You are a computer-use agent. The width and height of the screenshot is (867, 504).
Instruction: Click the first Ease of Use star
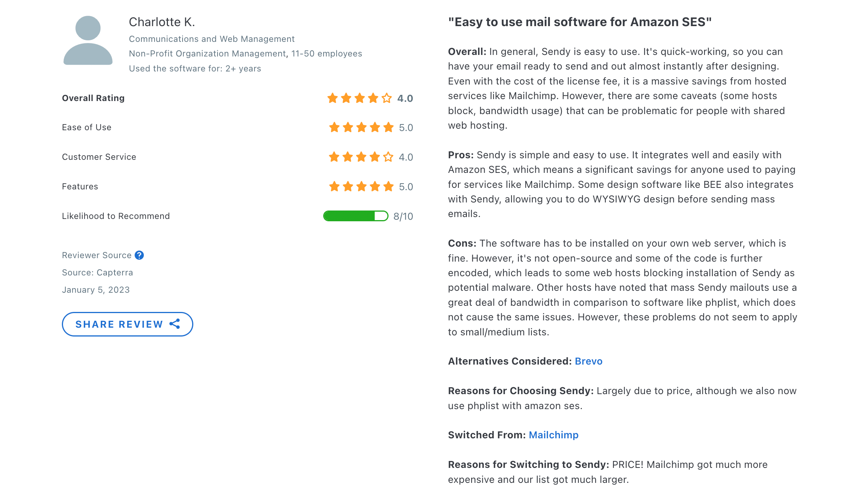[334, 127]
